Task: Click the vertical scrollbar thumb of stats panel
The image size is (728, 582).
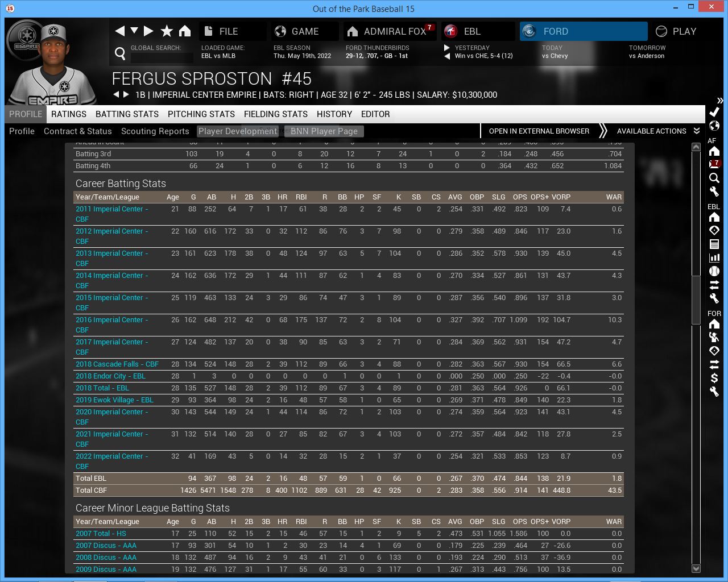Action: pos(696,300)
